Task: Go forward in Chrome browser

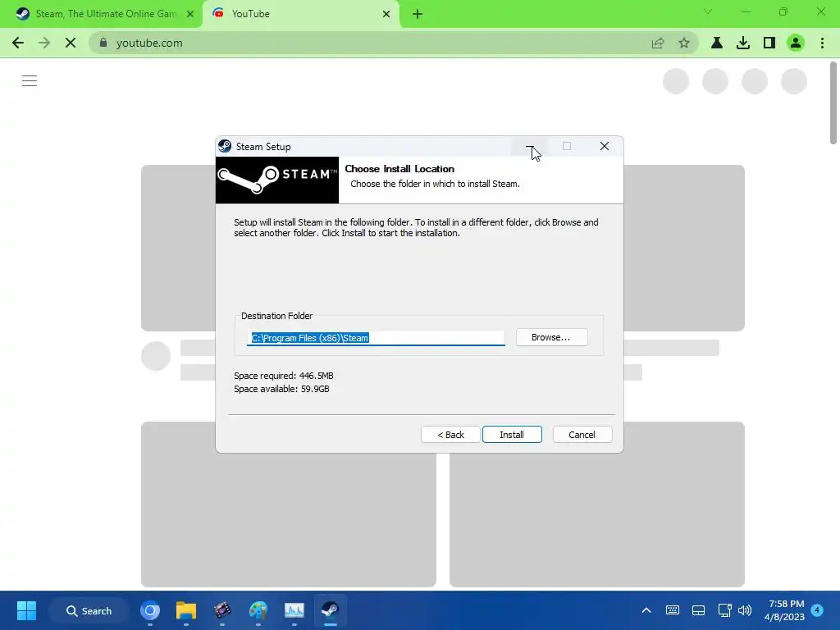Action: coord(44,43)
